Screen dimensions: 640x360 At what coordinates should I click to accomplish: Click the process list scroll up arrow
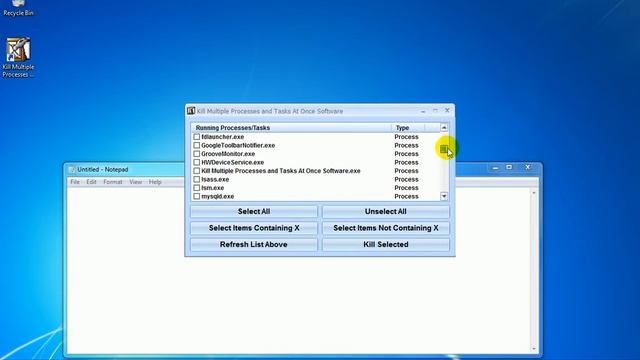coord(444,128)
